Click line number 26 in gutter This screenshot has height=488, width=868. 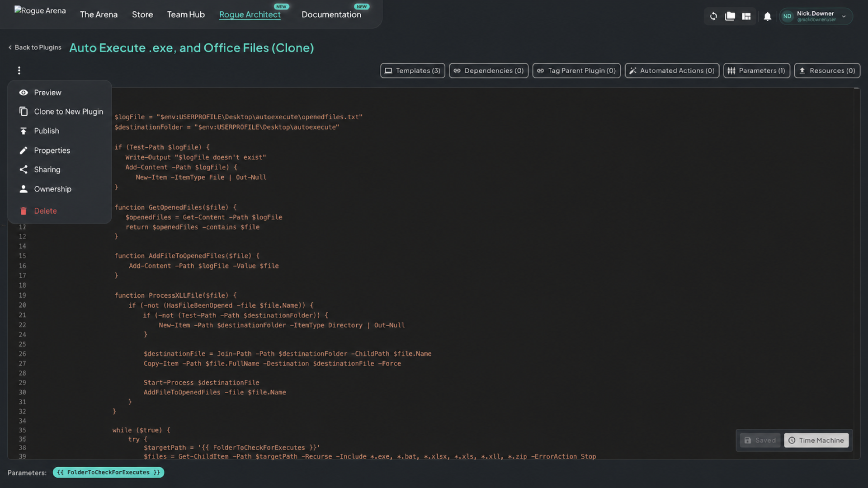22,354
